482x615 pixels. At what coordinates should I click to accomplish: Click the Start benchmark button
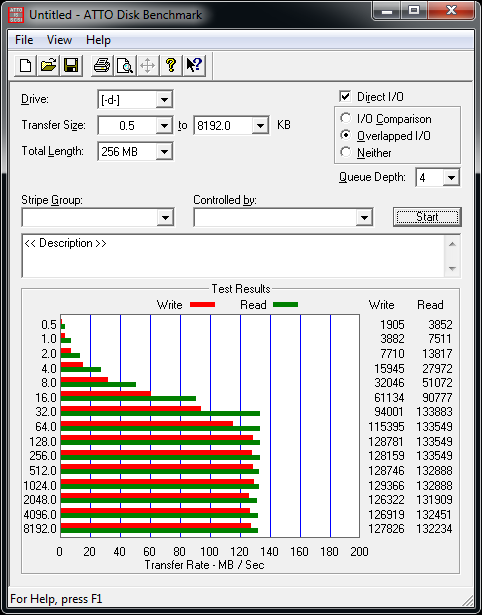(427, 217)
